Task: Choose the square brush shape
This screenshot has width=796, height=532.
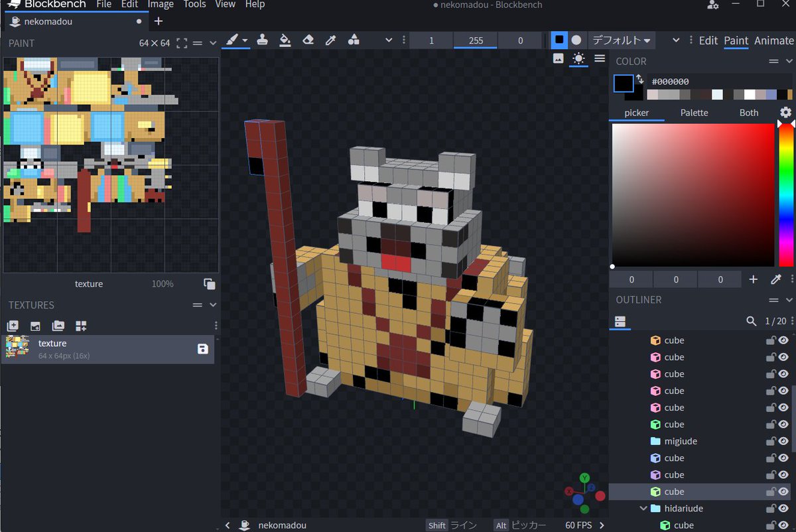Action: click(559, 40)
